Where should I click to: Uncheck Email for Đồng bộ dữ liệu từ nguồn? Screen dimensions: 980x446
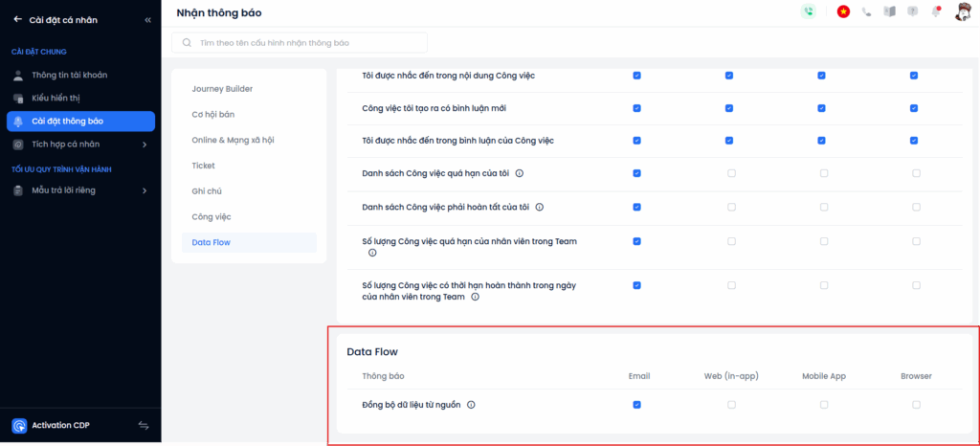coord(636,405)
